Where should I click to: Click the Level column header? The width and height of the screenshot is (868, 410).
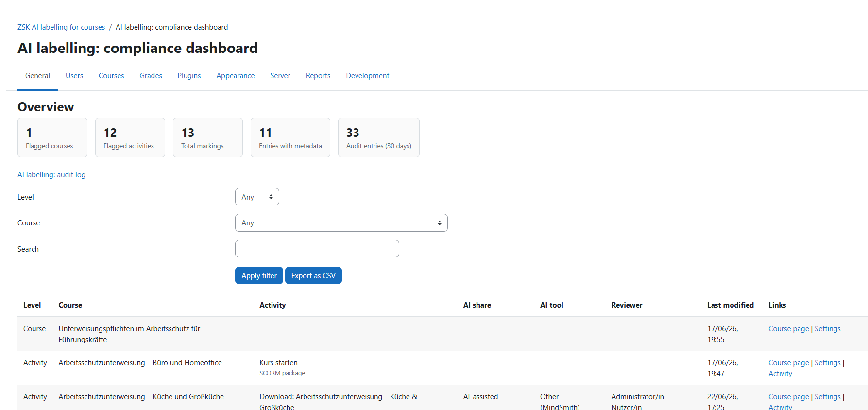[x=32, y=305]
